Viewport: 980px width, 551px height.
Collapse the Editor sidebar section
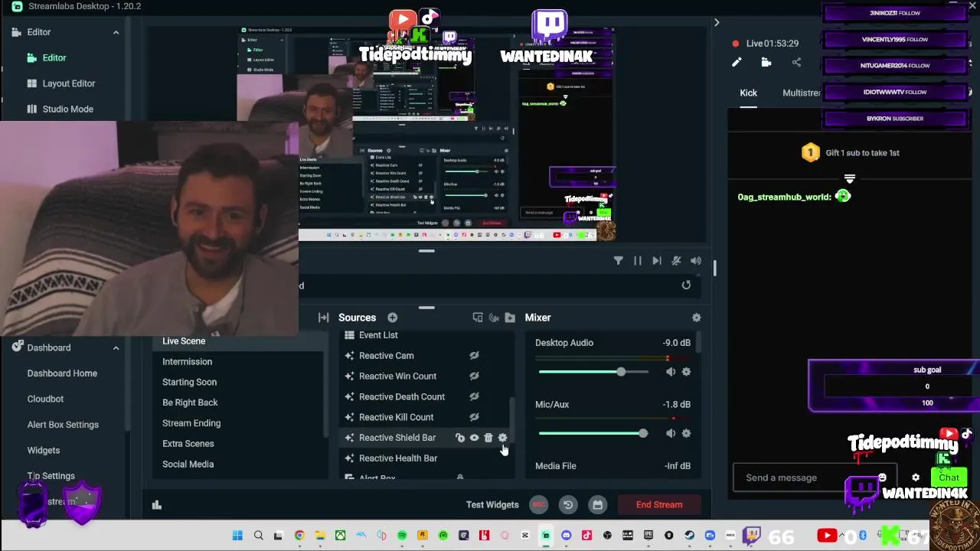[x=116, y=32]
